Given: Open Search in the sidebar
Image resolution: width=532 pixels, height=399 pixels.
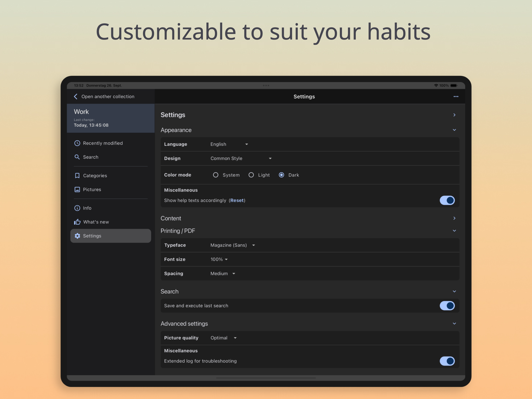Looking at the screenshot, I should coord(111,157).
